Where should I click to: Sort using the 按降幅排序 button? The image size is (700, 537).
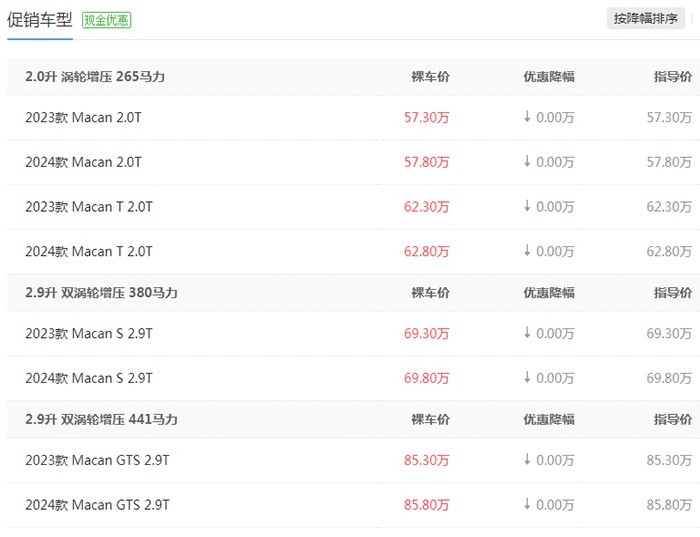(646, 19)
